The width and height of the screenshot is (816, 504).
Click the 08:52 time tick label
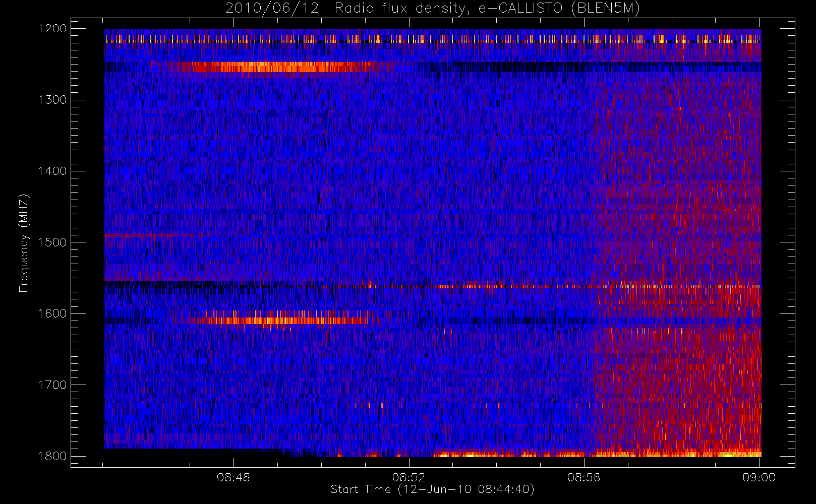[x=409, y=477]
